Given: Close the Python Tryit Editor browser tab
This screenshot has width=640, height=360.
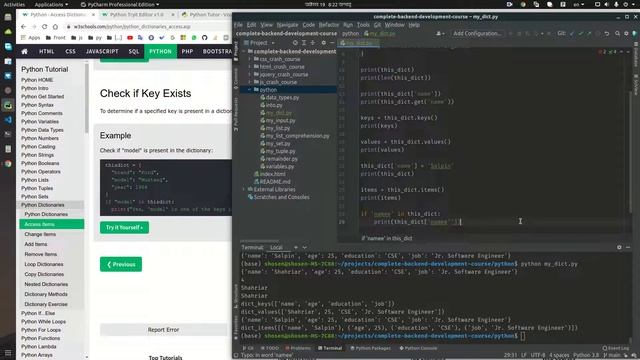Looking at the screenshot, I should [173, 15].
